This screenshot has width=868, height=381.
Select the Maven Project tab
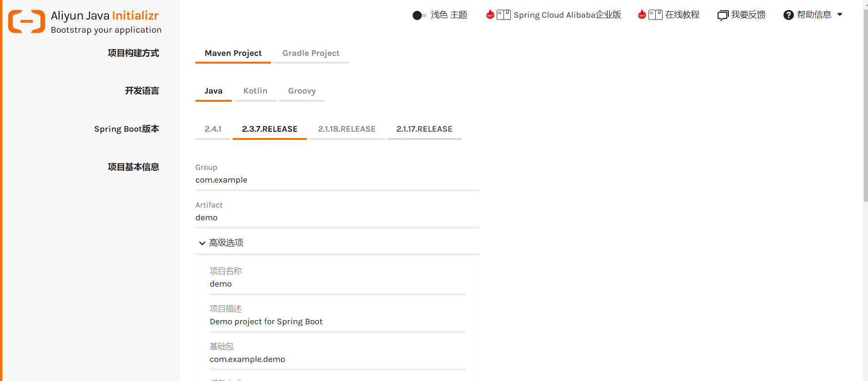[233, 53]
